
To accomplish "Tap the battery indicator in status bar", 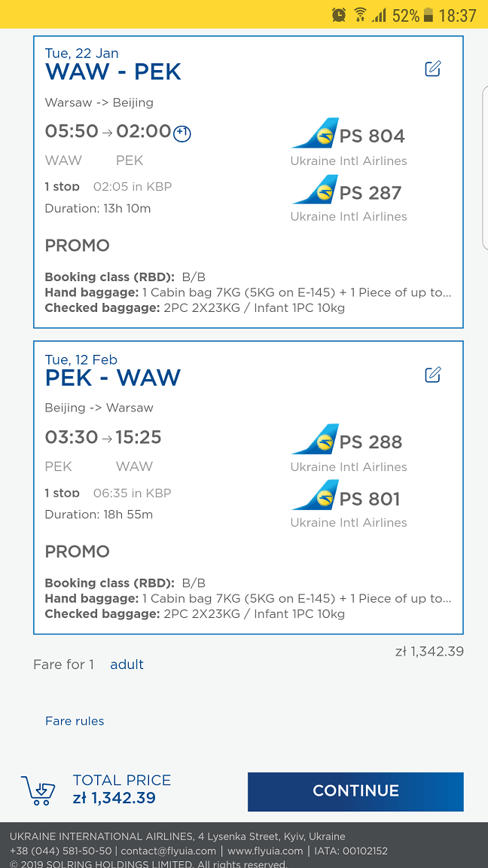I will pos(428,15).
